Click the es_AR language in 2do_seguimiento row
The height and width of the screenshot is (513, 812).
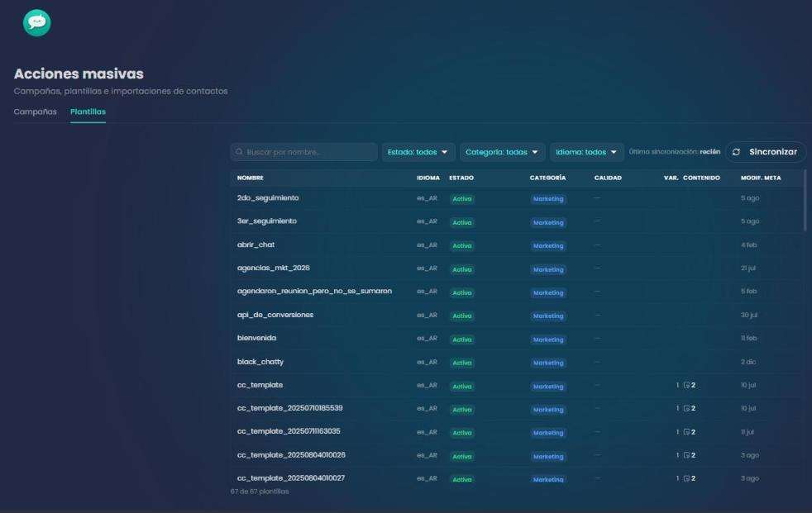(x=427, y=198)
